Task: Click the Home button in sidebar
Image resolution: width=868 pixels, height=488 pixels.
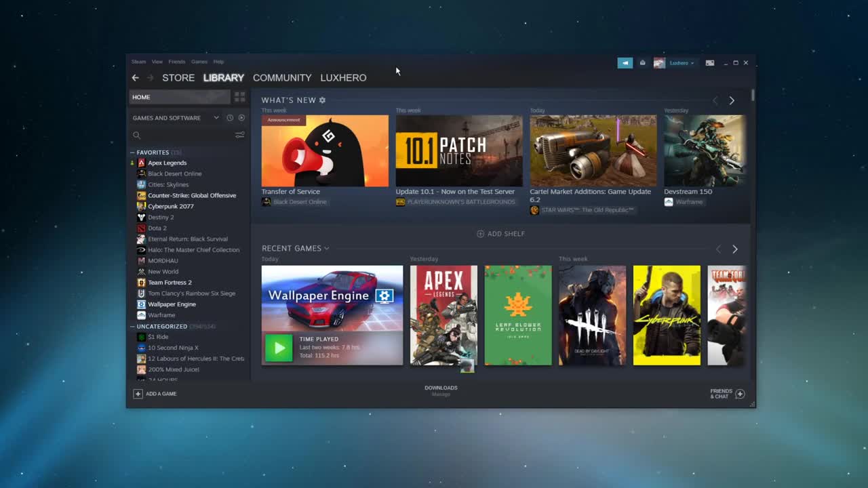Action: click(180, 97)
